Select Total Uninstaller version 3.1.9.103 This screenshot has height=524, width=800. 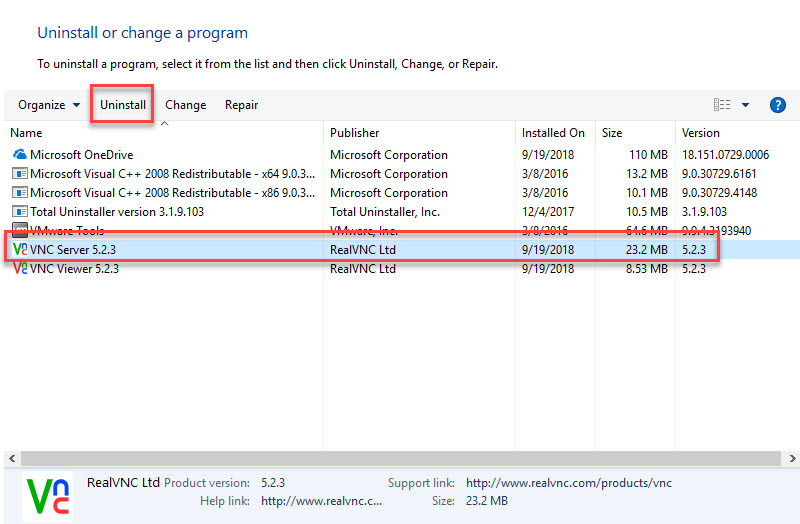pos(402,211)
